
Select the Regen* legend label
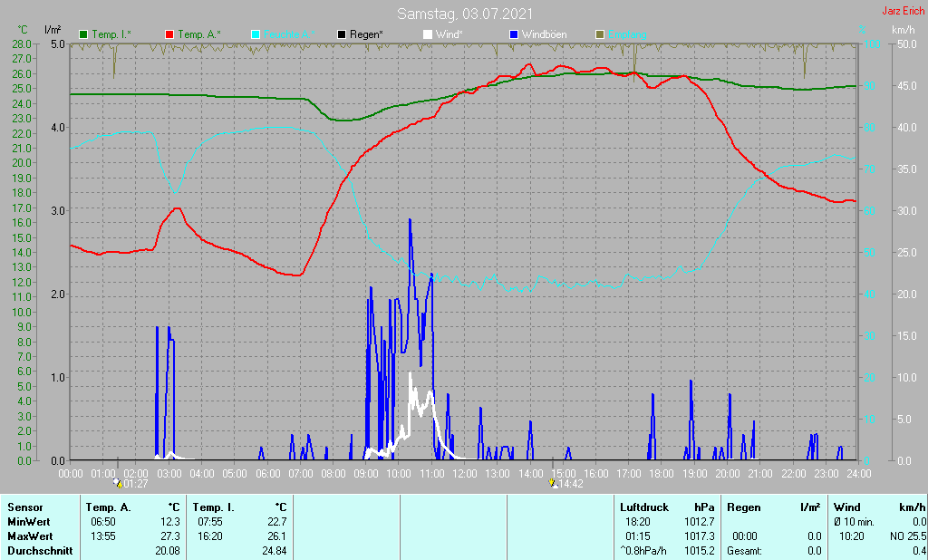tap(366, 34)
